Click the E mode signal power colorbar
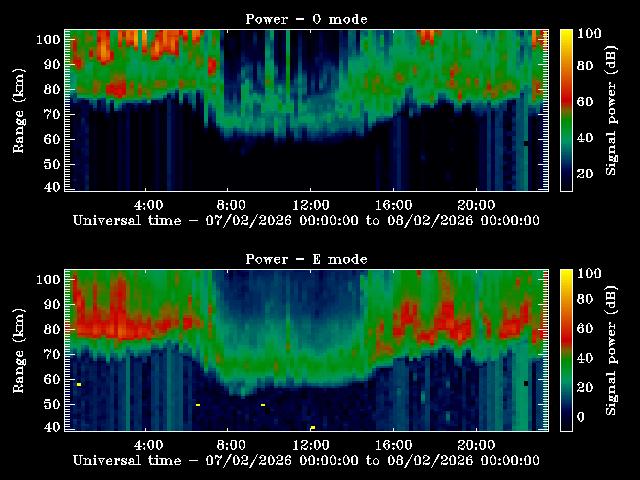The height and width of the screenshot is (480, 640). coord(566,350)
